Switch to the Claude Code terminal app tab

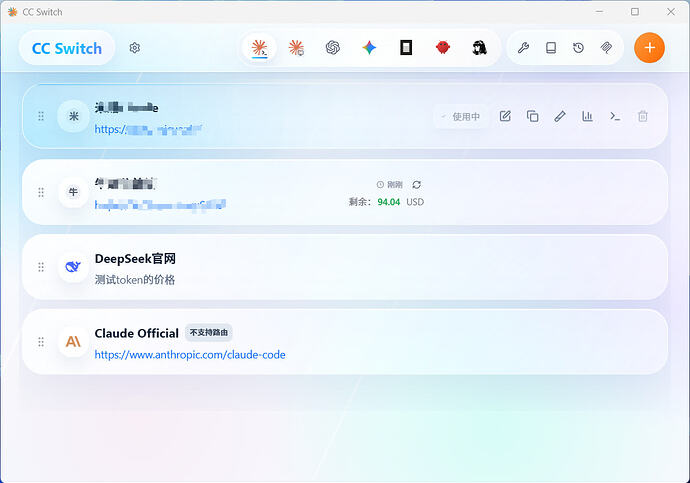[259, 48]
